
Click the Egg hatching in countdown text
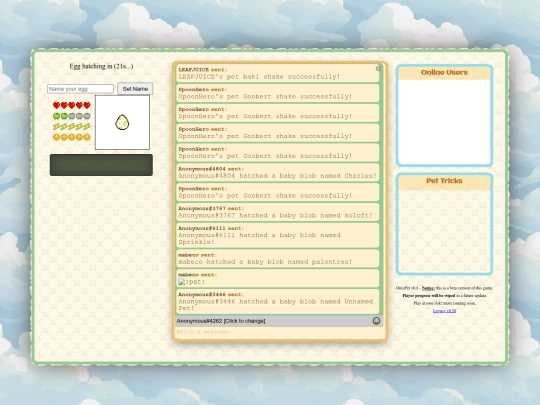coord(101,66)
